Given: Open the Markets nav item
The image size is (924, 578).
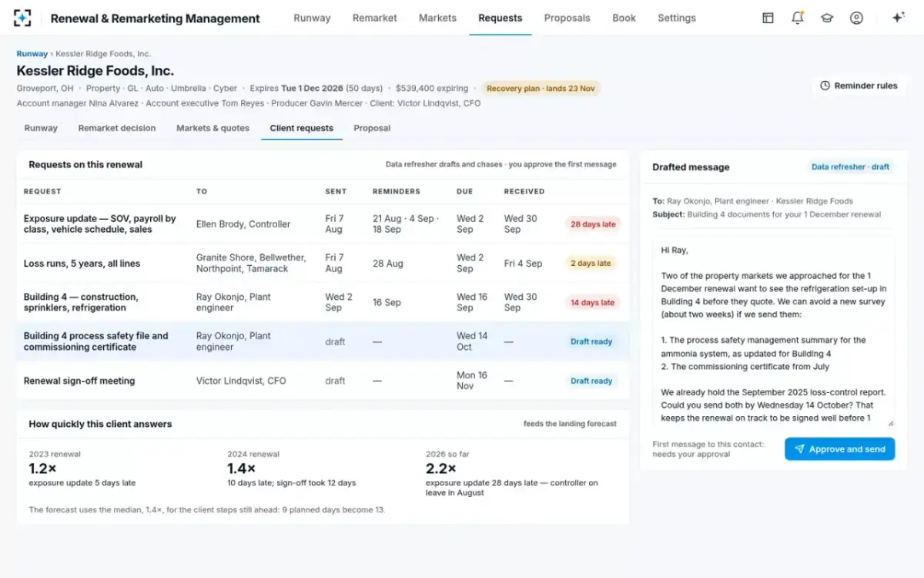Looking at the screenshot, I should tap(437, 18).
